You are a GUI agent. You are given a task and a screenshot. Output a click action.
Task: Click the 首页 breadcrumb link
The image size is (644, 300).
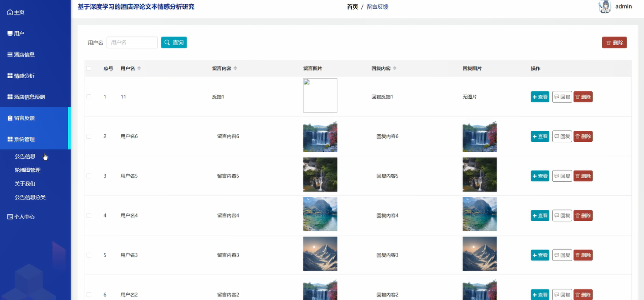pos(352,7)
